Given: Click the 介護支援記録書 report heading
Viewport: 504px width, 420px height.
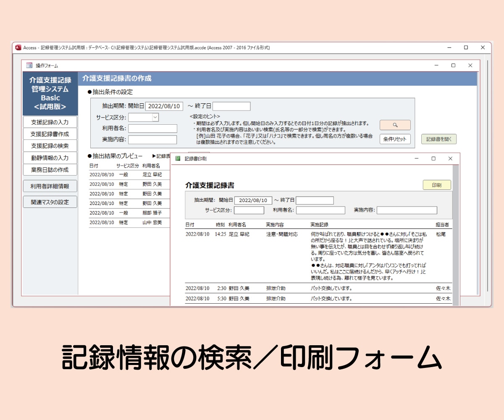Looking at the screenshot, I should tap(210, 185).
